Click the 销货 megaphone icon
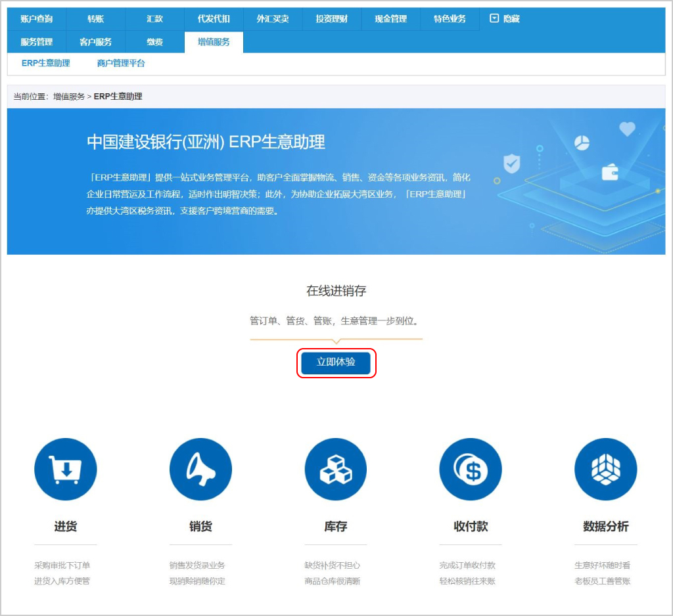 pos(200,469)
